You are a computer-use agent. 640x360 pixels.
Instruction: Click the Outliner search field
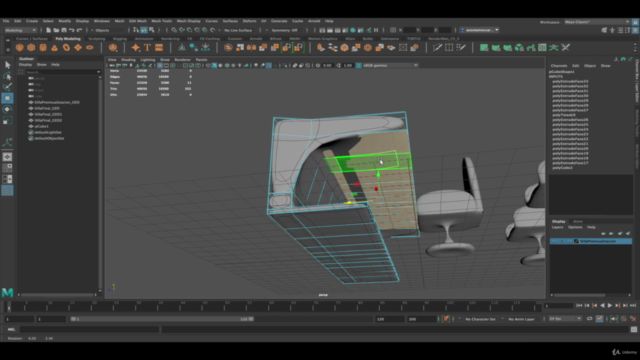[62, 72]
